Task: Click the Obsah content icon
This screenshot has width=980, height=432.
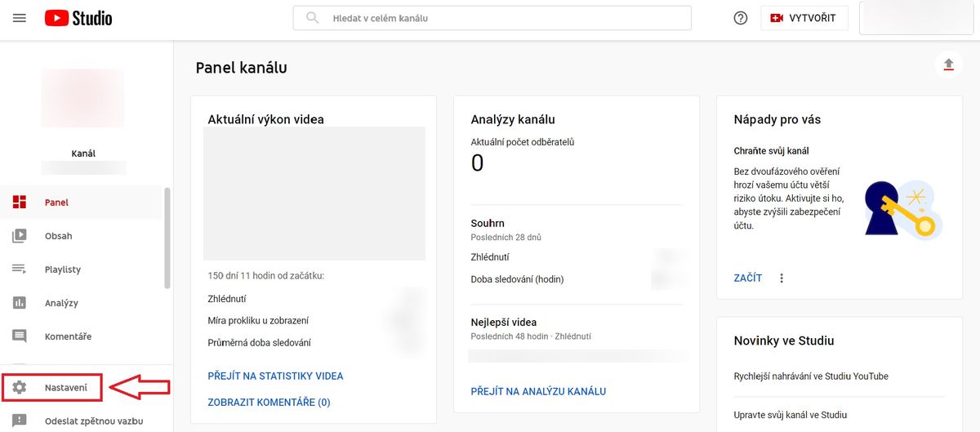Action: coord(20,236)
